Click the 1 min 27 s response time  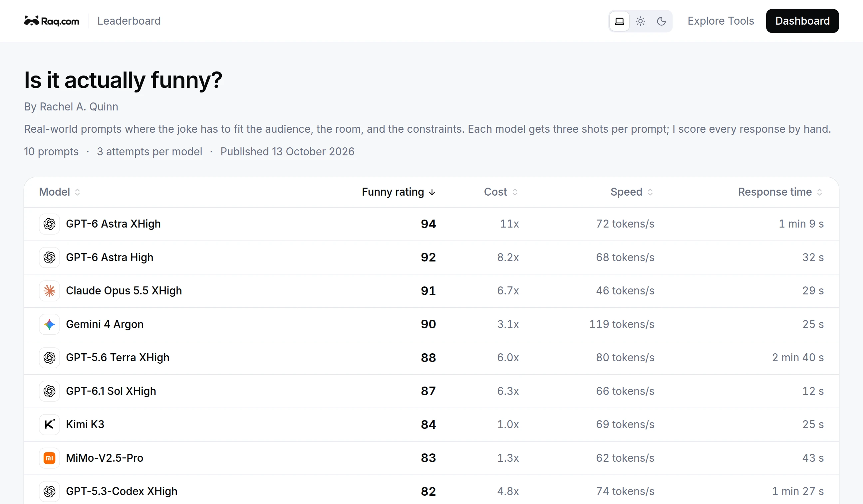tap(798, 491)
